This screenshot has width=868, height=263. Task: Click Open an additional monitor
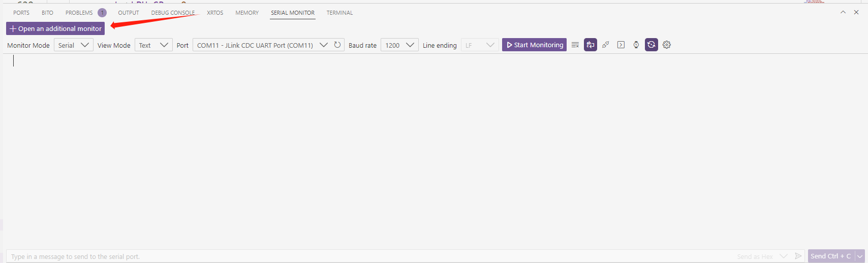55,28
